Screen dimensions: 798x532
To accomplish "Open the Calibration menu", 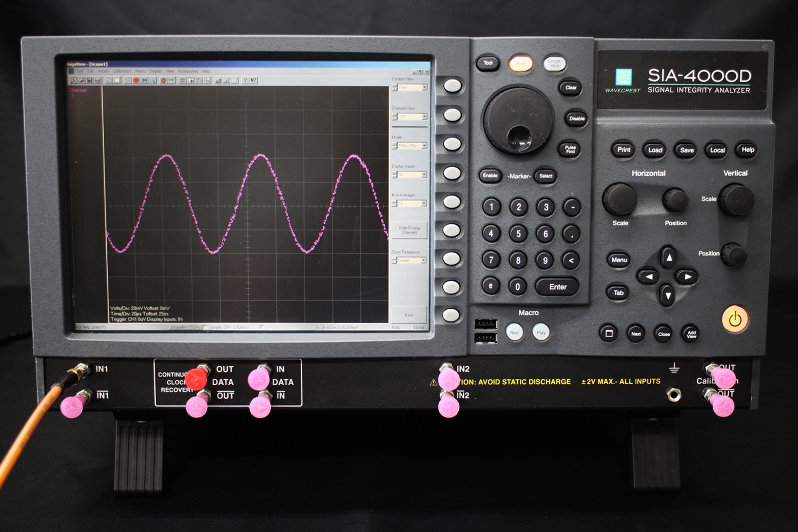I will [x=122, y=71].
